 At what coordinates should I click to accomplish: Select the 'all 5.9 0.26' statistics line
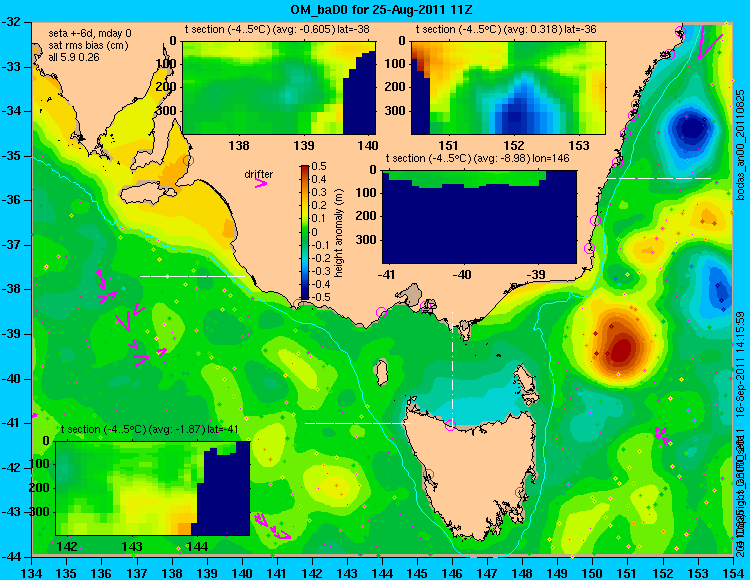74,57
